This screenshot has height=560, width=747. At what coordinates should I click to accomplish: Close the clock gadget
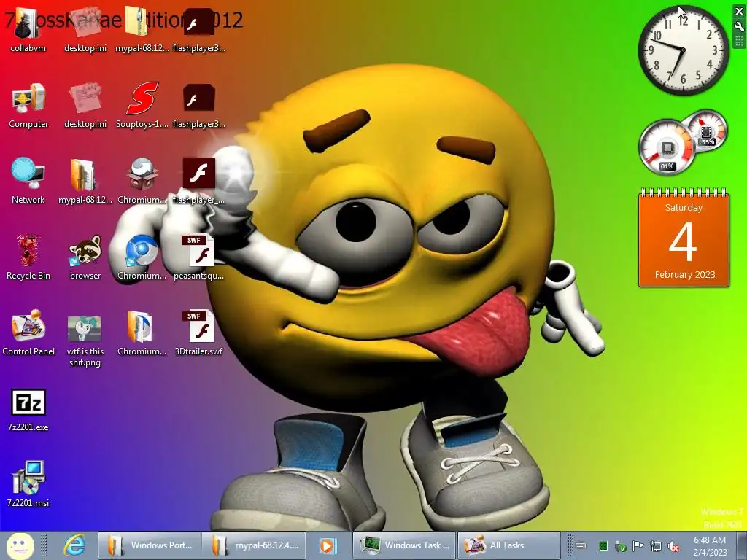pos(739,12)
